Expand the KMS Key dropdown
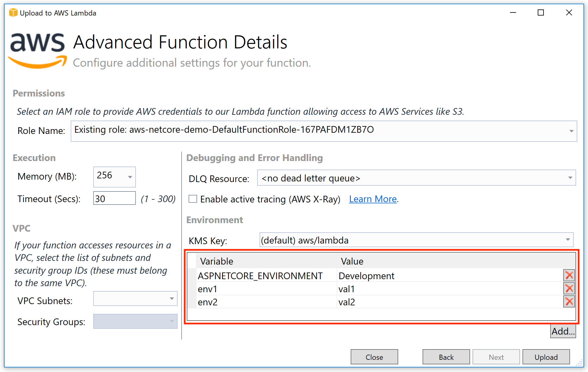The height and width of the screenshot is (372, 588). [x=568, y=240]
